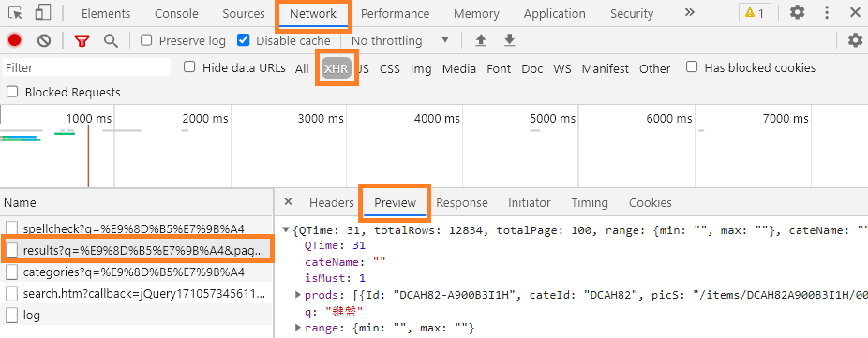The width and height of the screenshot is (868, 338).
Task: Open the Headers tab of request
Action: [x=331, y=202]
